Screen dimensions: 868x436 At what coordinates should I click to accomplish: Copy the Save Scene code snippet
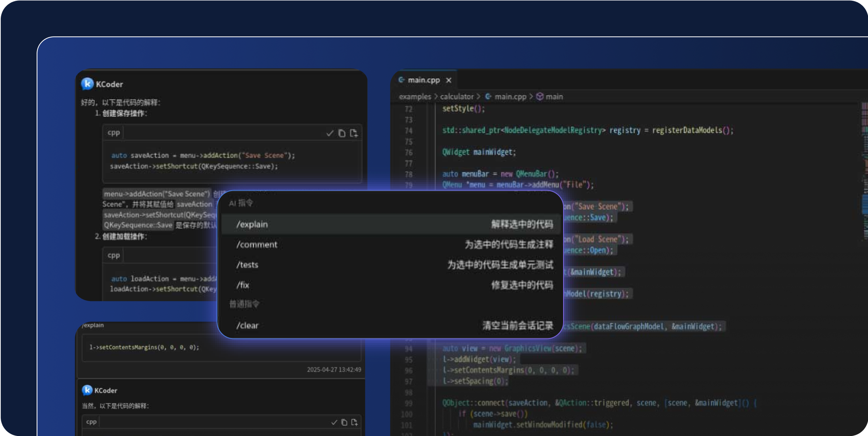coord(342,134)
